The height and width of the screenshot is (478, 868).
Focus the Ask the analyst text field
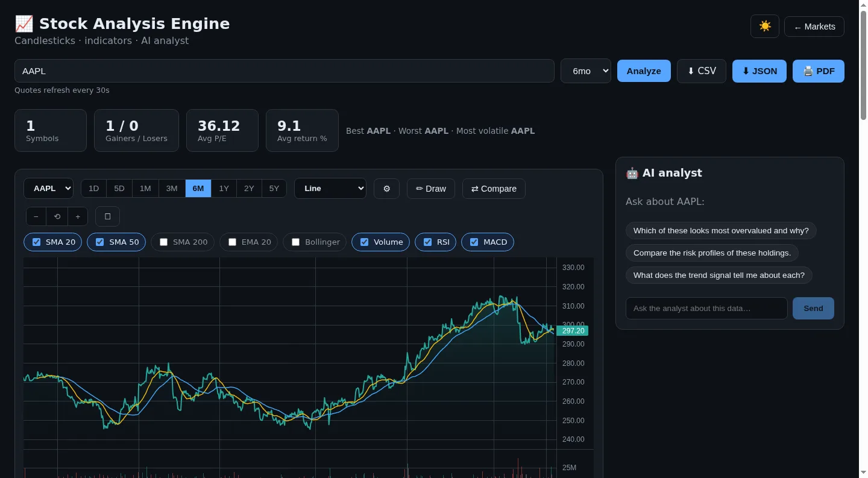(706, 308)
